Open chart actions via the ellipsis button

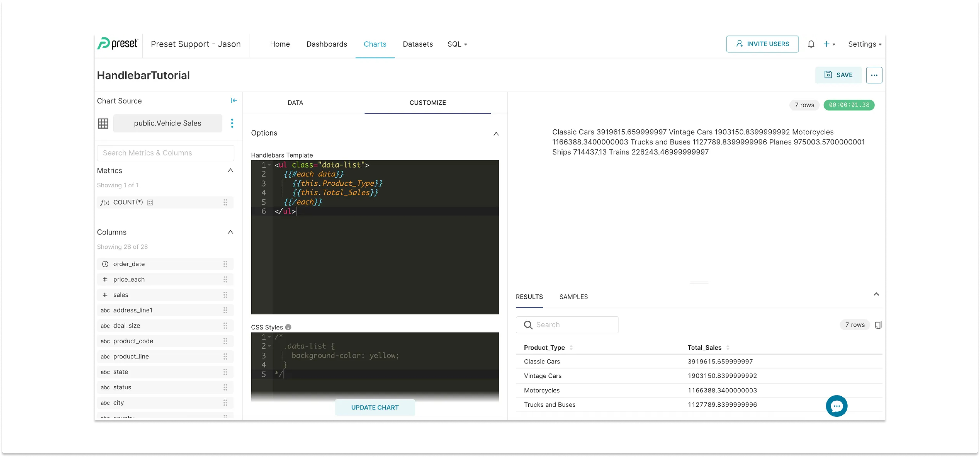pos(874,75)
